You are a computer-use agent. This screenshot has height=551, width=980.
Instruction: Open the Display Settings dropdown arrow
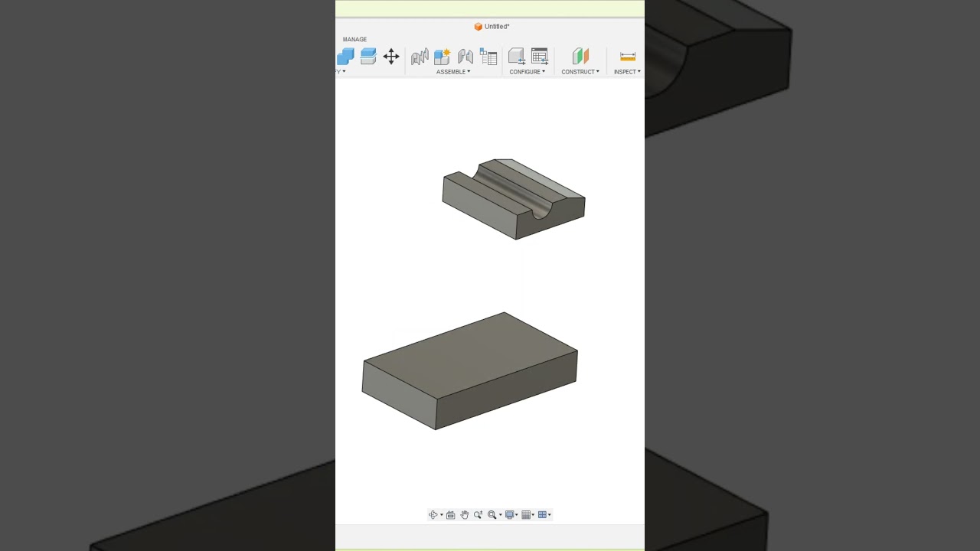(517, 515)
